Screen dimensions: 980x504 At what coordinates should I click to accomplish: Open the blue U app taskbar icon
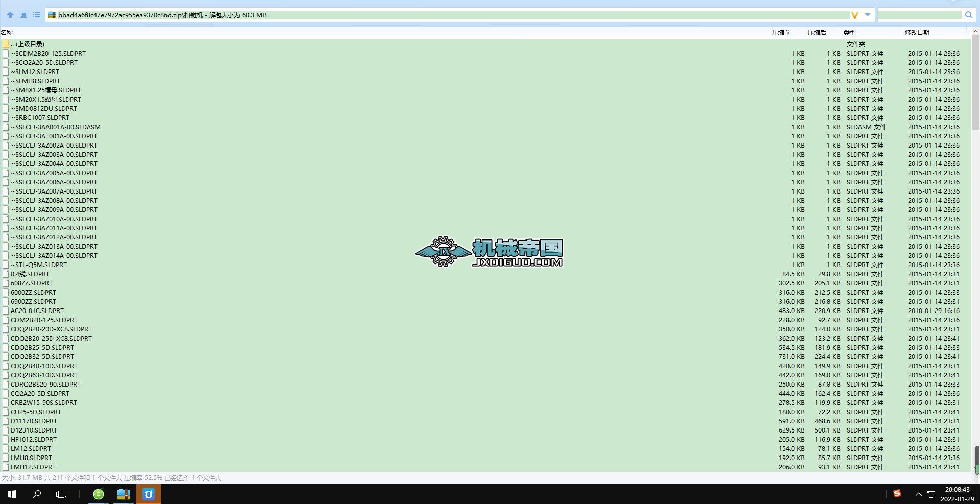(x=149, y=494)
